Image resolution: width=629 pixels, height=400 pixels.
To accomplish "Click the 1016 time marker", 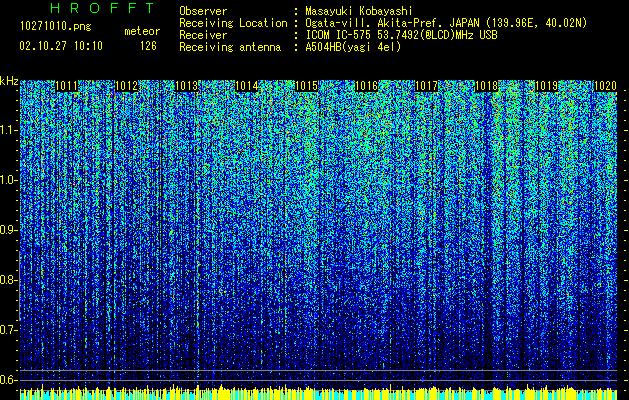I will click(366, 86).
